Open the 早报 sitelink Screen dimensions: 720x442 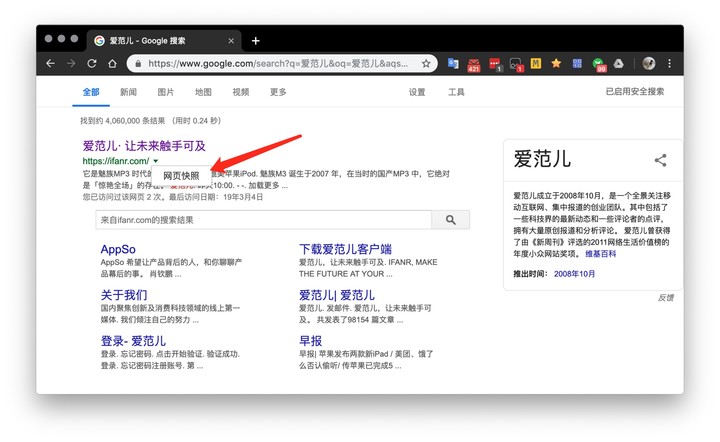click(310, 341)
